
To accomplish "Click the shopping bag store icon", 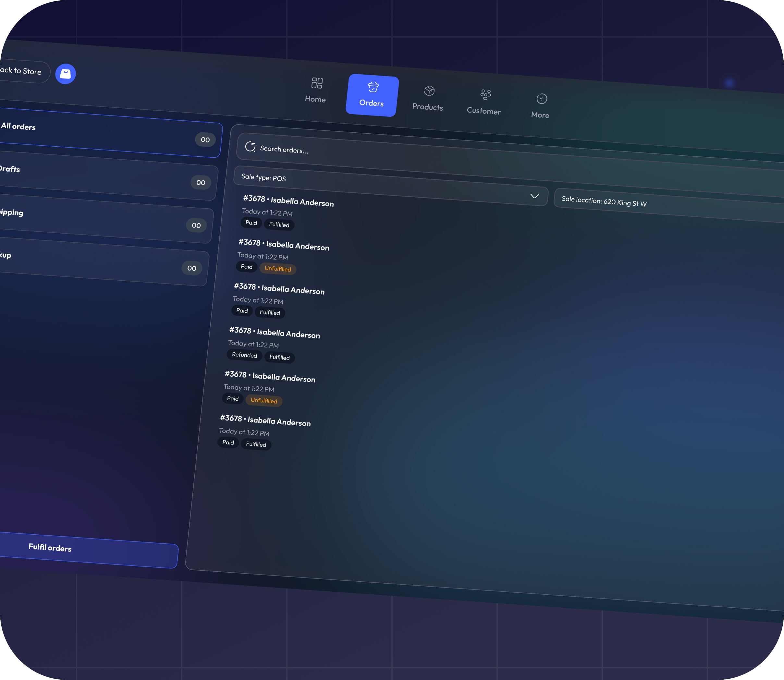I will (x=65, y=74).
